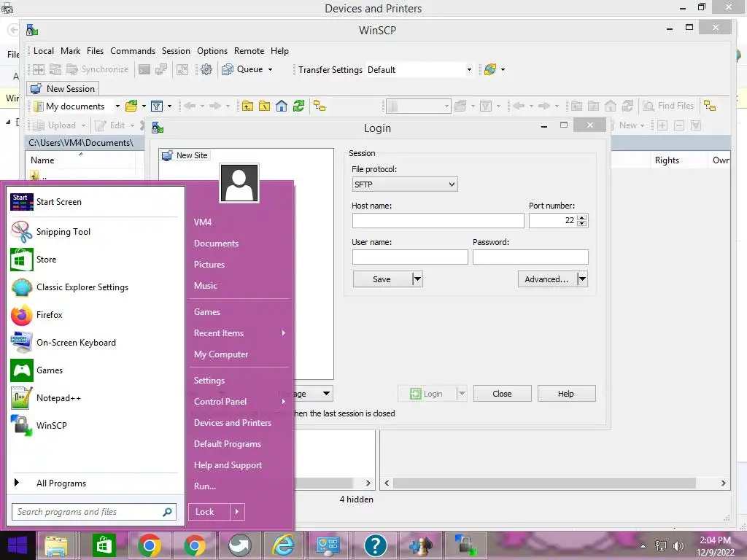This screenshot has height=560, width=747.
Task: Open On-Screen Keyboard entry
Action: pos(94,343)
